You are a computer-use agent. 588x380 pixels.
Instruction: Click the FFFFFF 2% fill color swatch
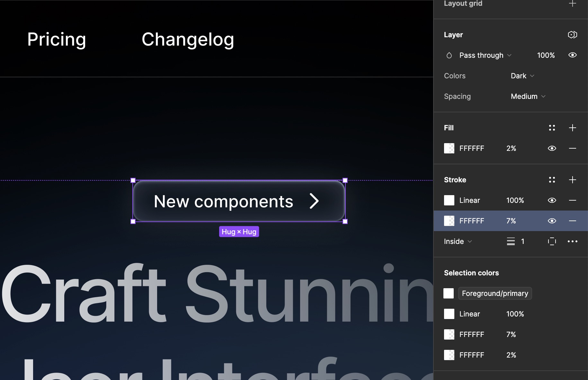pos(449,148)
